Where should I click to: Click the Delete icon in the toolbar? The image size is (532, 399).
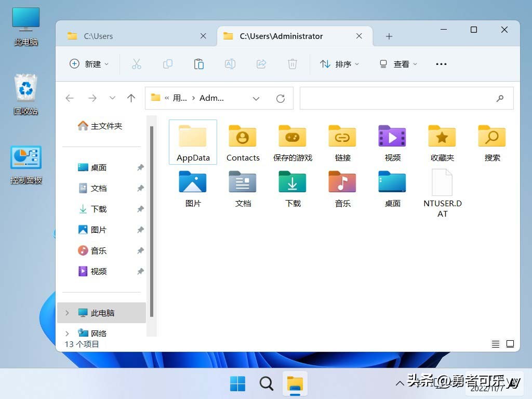(x=292, y=63)
